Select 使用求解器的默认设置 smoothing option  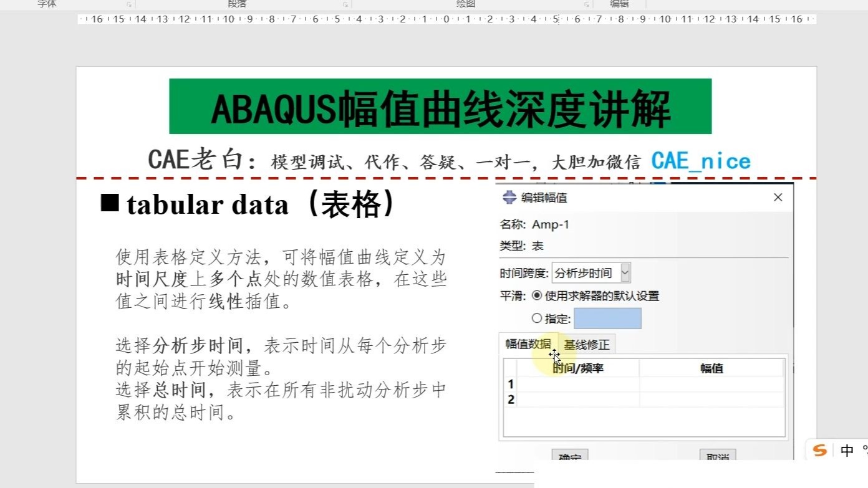pyautogui.click(x=537, y=296)
